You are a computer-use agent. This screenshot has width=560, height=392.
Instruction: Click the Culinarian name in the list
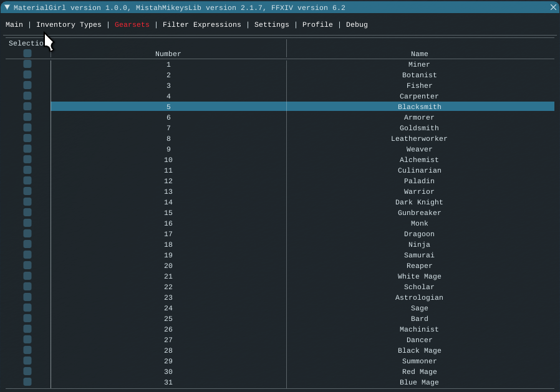click(x=419, y=171)
